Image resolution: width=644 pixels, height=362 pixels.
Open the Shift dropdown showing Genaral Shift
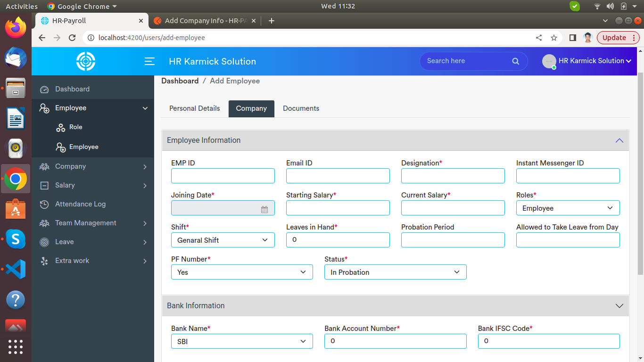pyautogui.click(x=223, y=240)
